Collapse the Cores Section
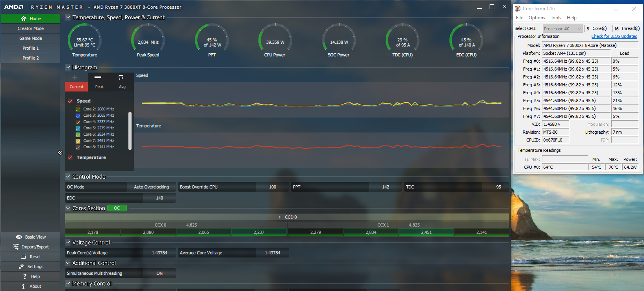644x291 pixels. tap(68, 208)
